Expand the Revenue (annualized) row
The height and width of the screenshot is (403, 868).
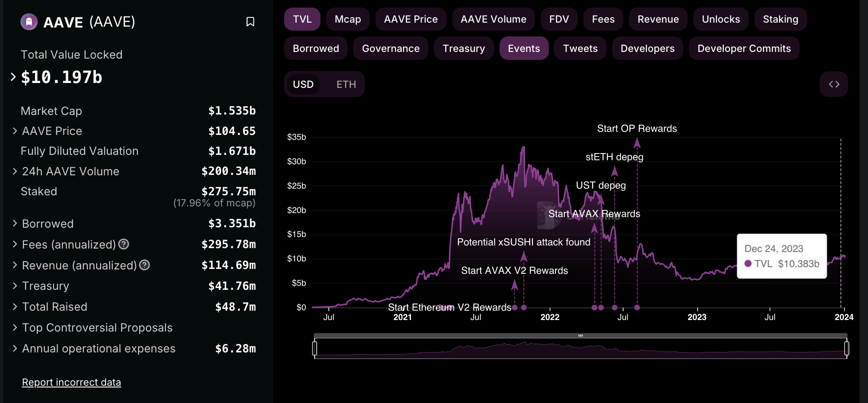tap(15, 265)
